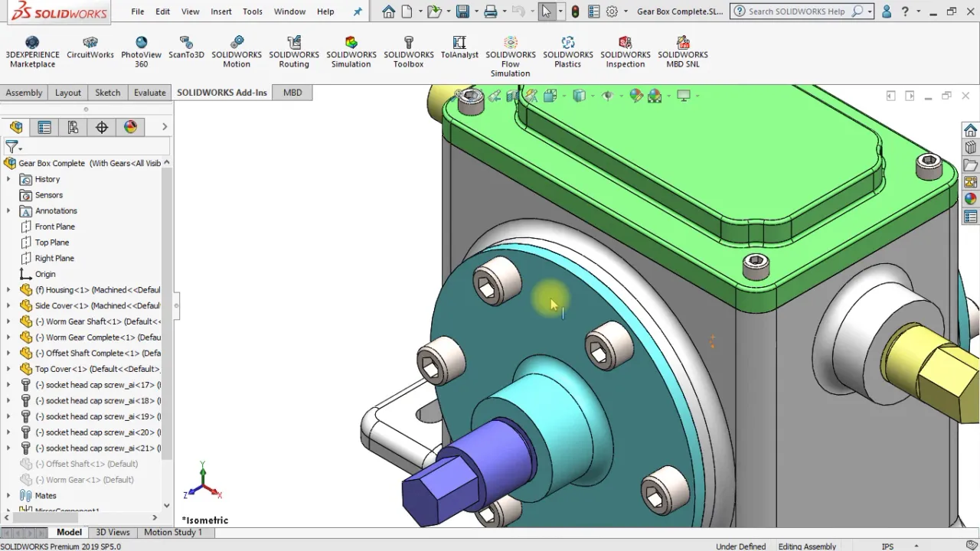The width and height of the screenshot is (980, 551).
Task: Open File Properties icon
Action: 594,11
